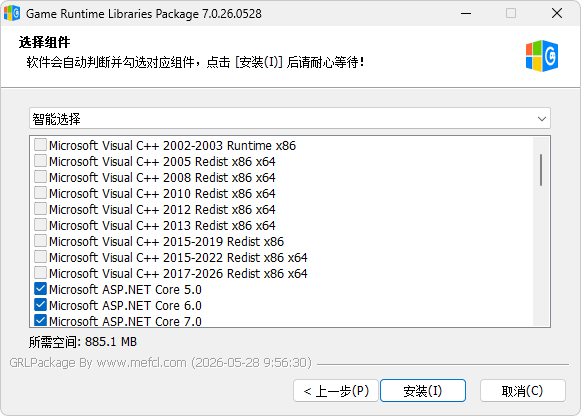Image resolution: width=581 pixels, height=416 pixels.
Task: Uncheck Microsoft ASP.NET Core 5.0
Action: coord(40,289)
